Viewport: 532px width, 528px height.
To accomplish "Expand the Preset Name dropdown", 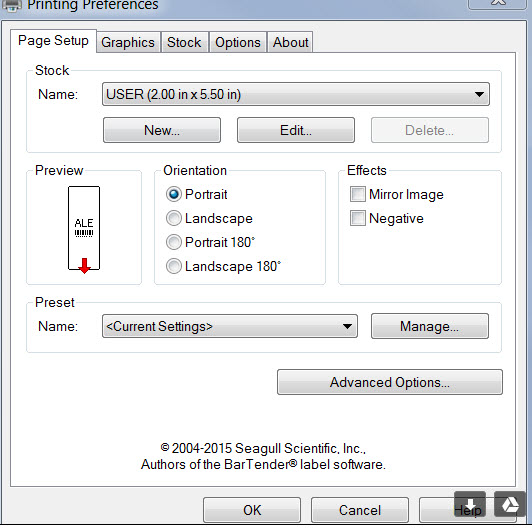I will tap(230, 326).
